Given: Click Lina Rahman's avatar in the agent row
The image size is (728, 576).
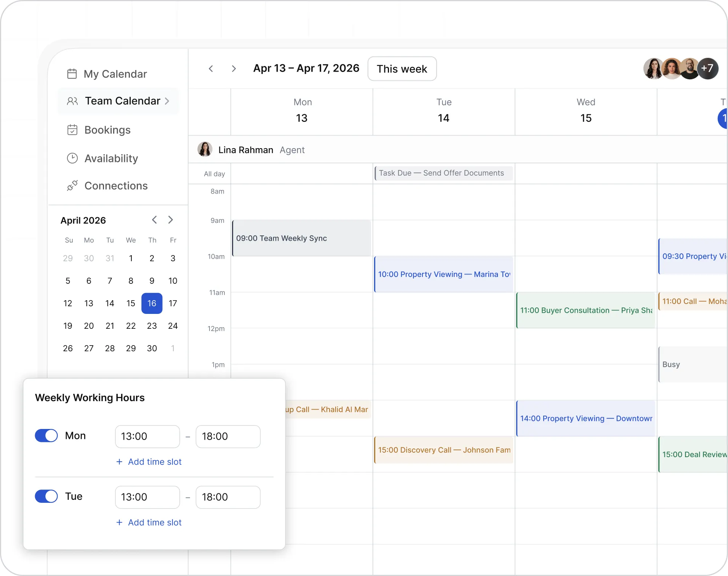Looking at the screenshot, I should tap(205, 149).
